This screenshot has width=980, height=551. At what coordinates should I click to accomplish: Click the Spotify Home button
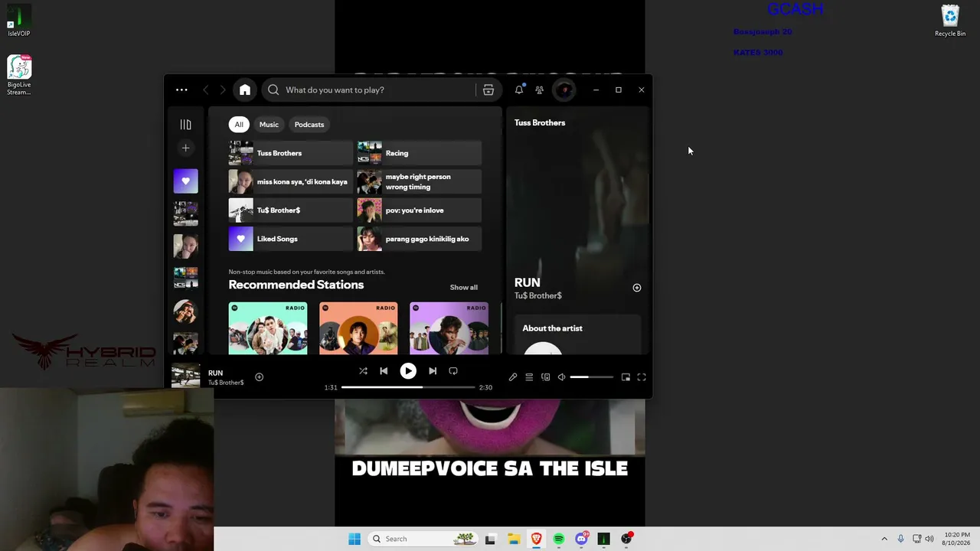tap(245, 90)
